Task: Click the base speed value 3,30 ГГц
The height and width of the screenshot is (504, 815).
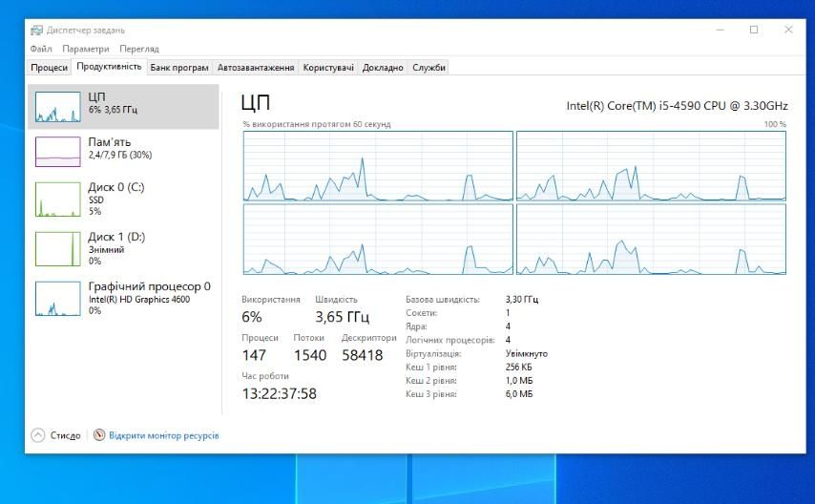Action: 522,300
